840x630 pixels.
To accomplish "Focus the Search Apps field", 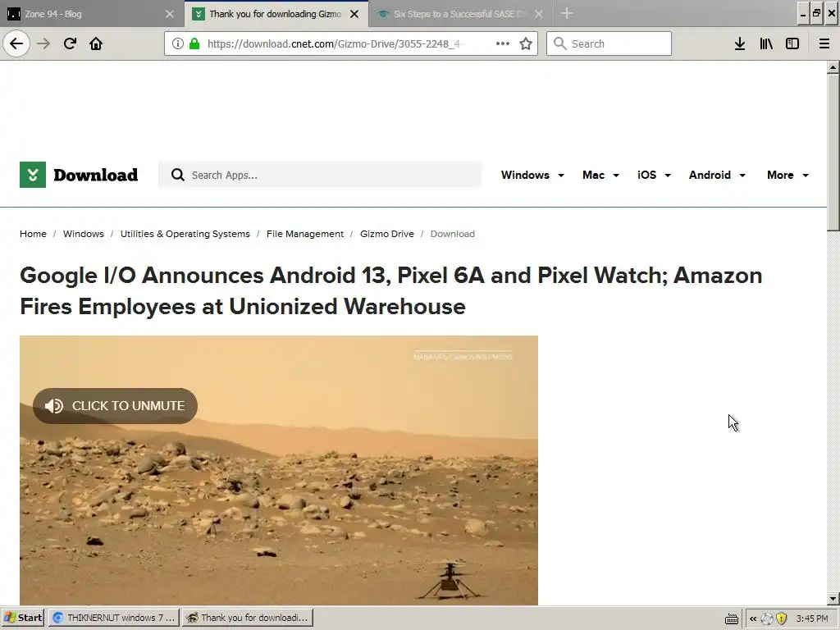I will click(x=320, y=176).
